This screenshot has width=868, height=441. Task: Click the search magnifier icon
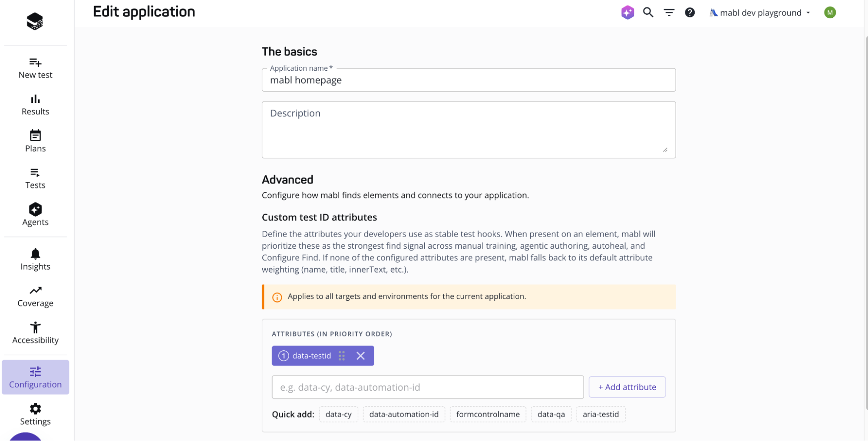click(648, 12)
